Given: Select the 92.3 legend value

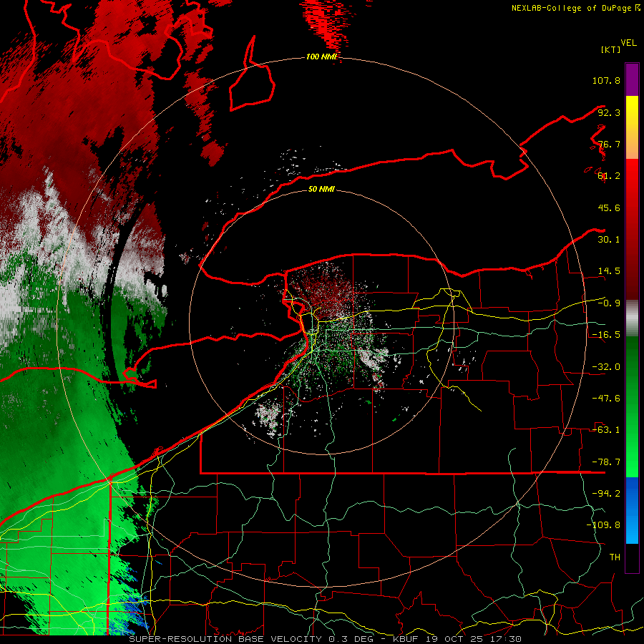Looking at the screenshot, I should pos(609,112).
